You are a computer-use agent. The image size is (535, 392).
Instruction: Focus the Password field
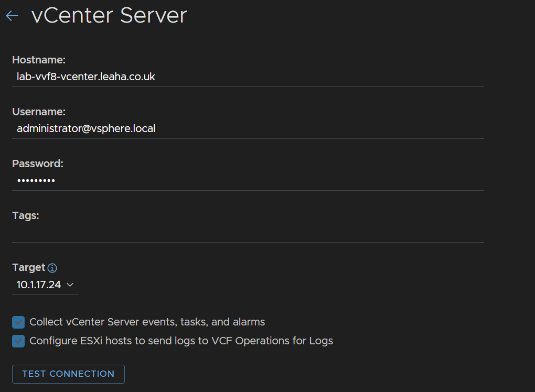(x=248, y=180)
